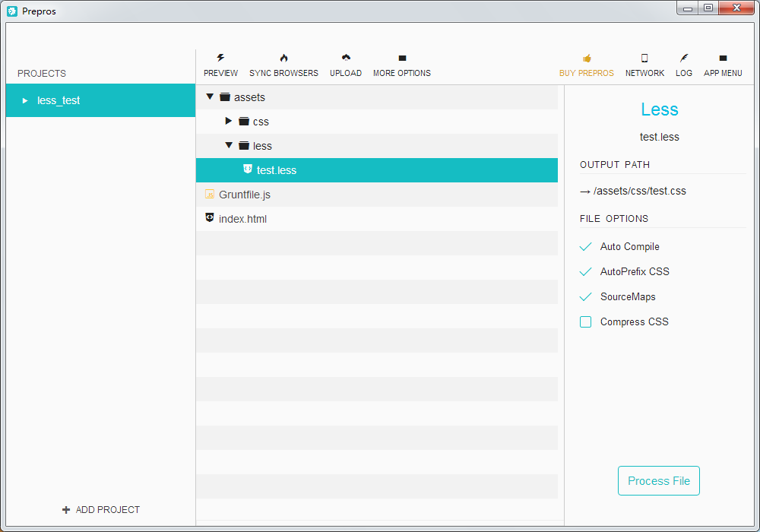
Task: Select the css folder name
Action: point(261,122)
